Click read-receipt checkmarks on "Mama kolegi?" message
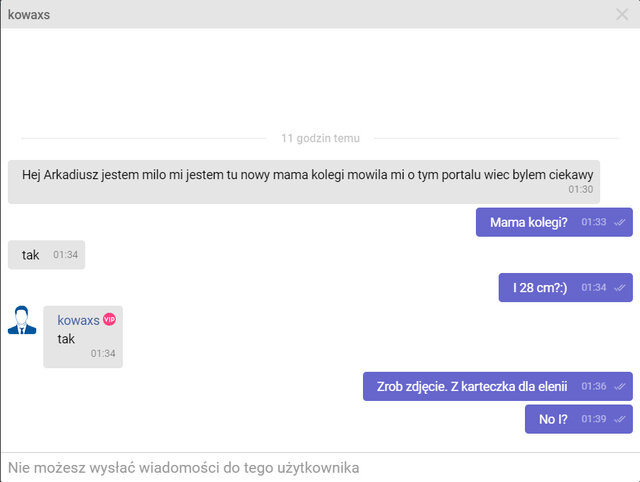Viewport: 640px width, 482px height. [x=620, y=222]
